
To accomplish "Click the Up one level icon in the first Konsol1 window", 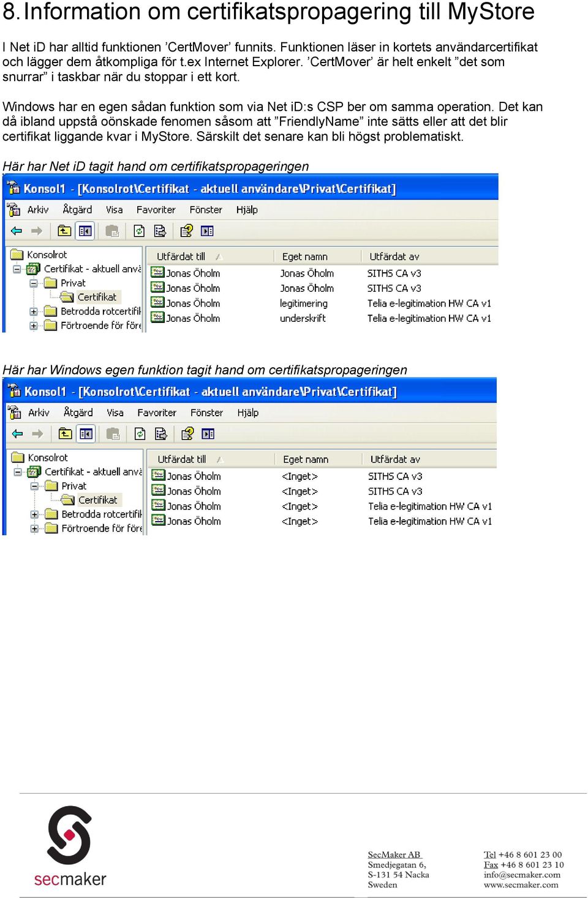I will 64,231.
